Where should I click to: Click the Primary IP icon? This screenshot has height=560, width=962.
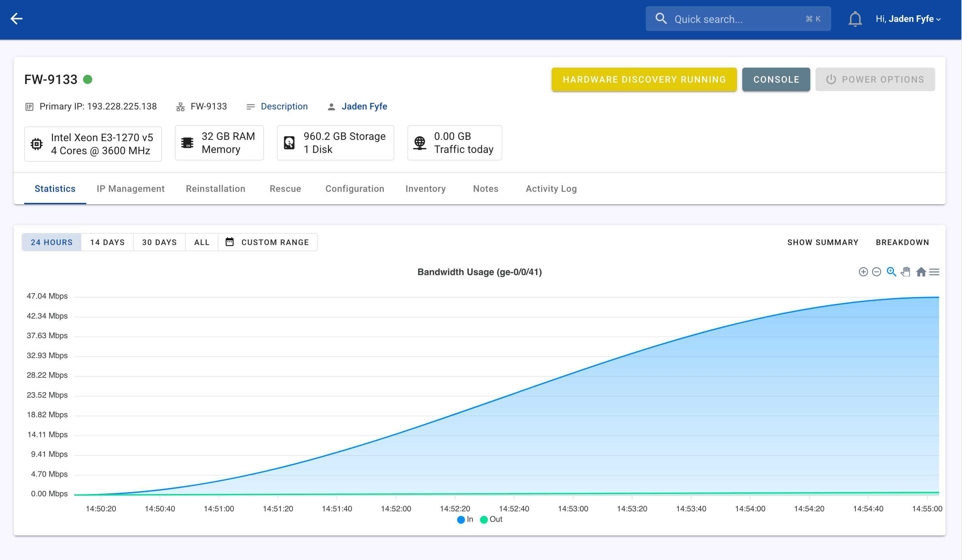point(29,107)
